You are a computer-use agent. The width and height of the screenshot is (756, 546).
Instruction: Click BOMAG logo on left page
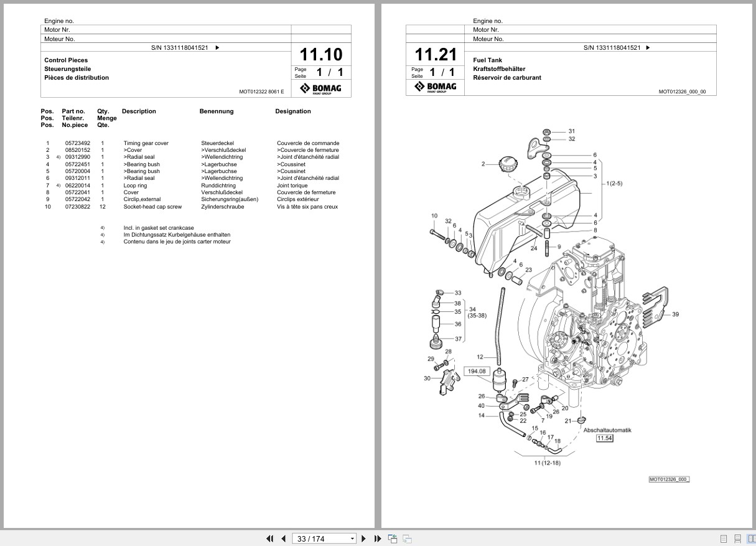[320, 88]
